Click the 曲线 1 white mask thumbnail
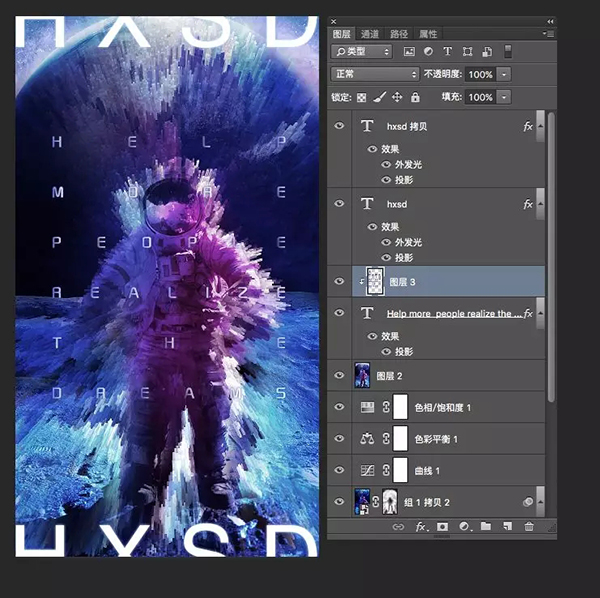600x598 pixels. tap(400, 470)
